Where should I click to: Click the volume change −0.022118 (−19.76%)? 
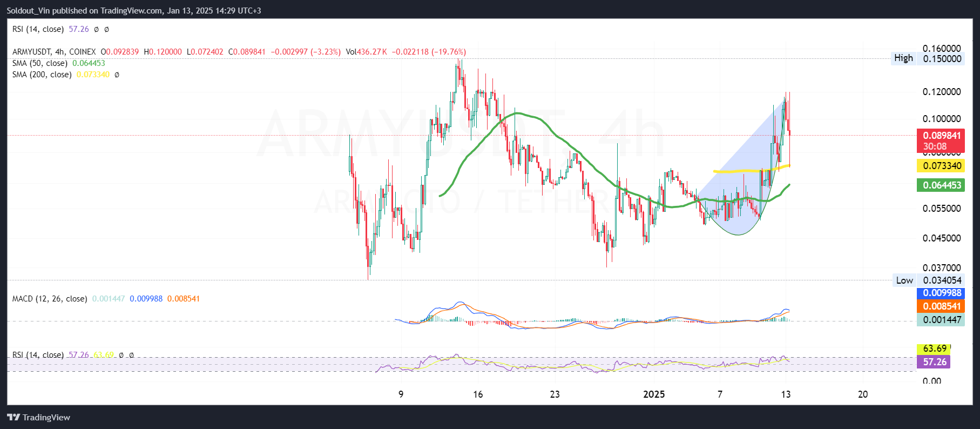point(429,52)
